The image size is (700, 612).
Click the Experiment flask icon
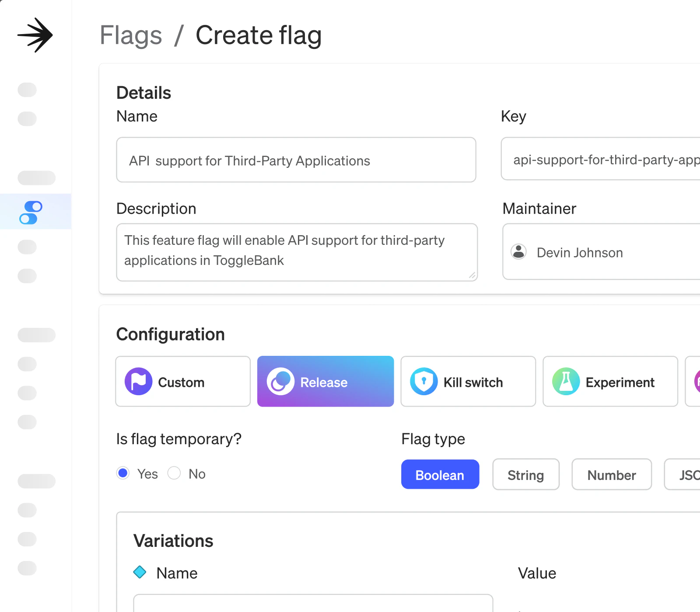click(x=566, y=382)
